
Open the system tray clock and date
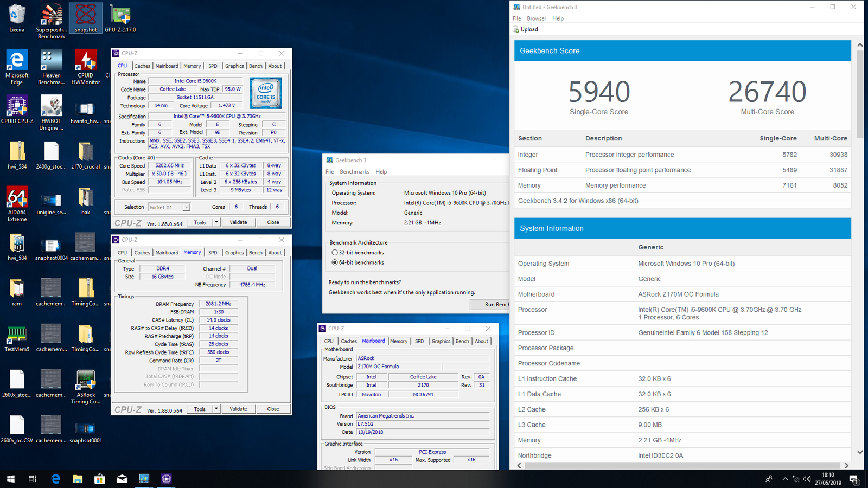pyautogui.click(x=828, y=479)
